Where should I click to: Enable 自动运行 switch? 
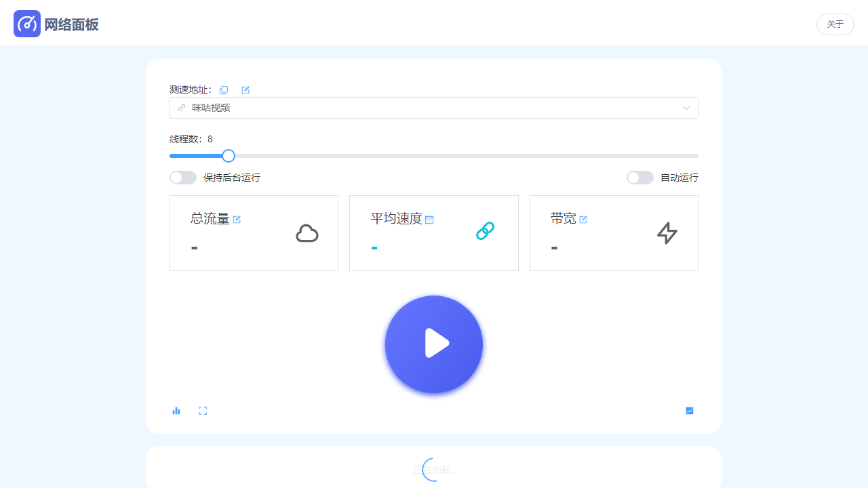point(640,178)
